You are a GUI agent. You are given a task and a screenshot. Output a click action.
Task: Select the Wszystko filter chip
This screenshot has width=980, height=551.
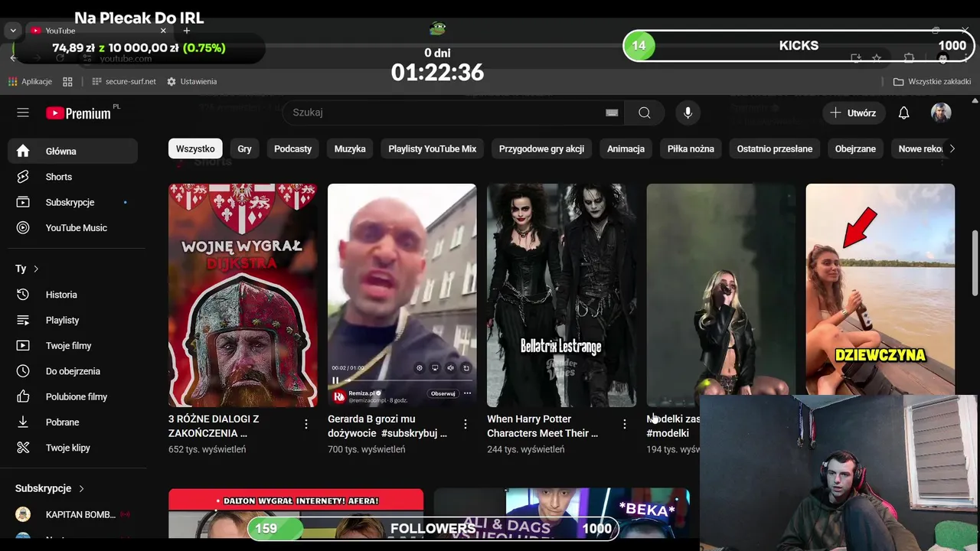click(195, 148)
